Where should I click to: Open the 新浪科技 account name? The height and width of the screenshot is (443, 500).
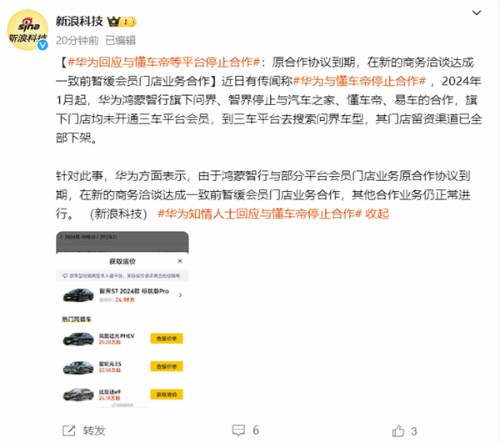click(79, 21)
